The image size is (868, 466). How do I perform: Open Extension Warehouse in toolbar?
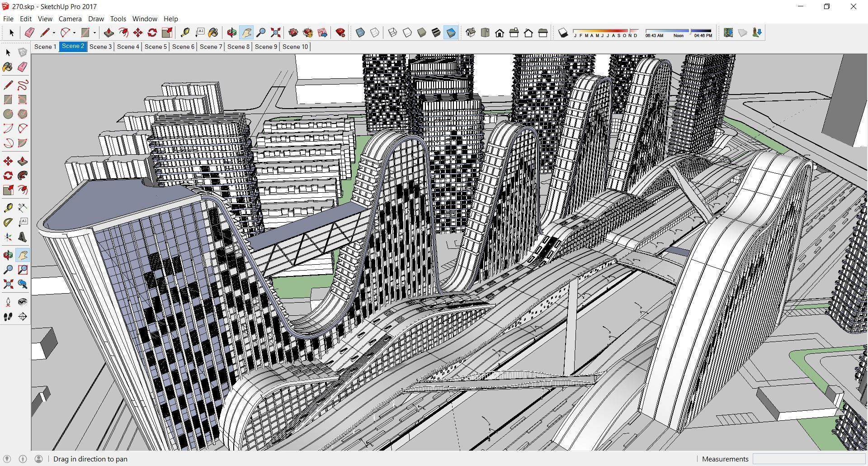click(308, 33)
